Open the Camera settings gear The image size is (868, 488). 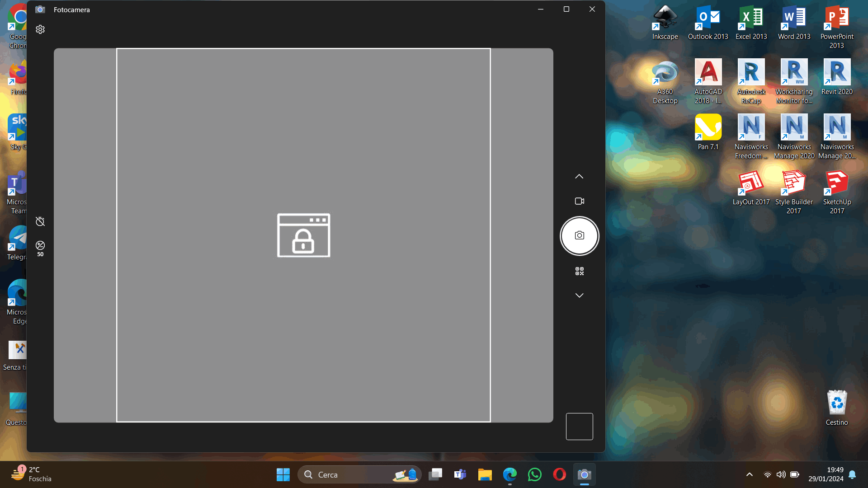pyautogui.click(x=40, y=29)
